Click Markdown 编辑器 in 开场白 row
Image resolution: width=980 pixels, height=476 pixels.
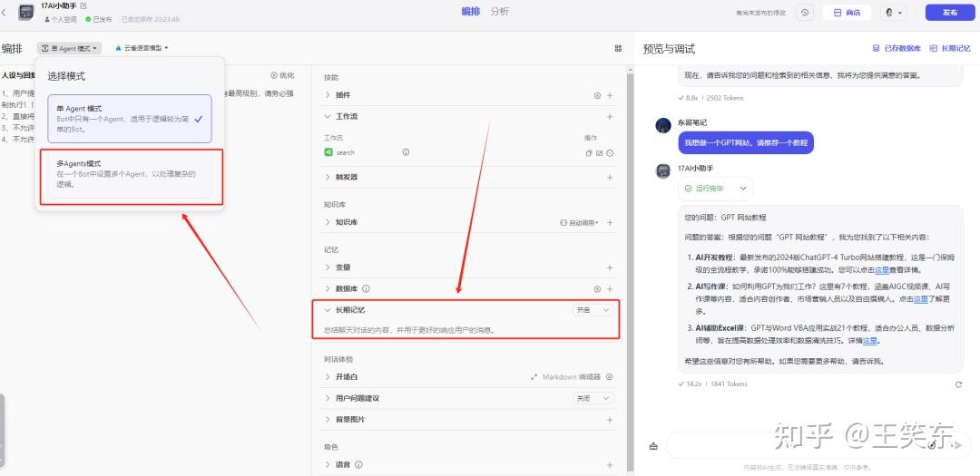point(572,377)
